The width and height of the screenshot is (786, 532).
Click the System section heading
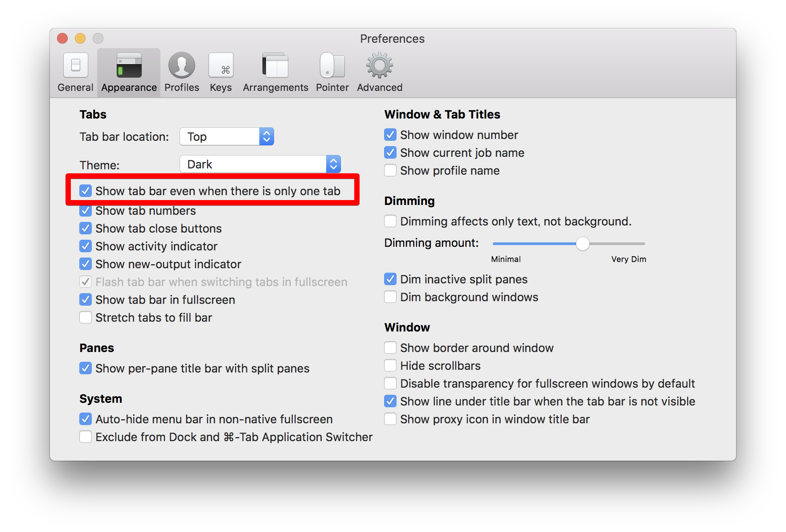101,399
